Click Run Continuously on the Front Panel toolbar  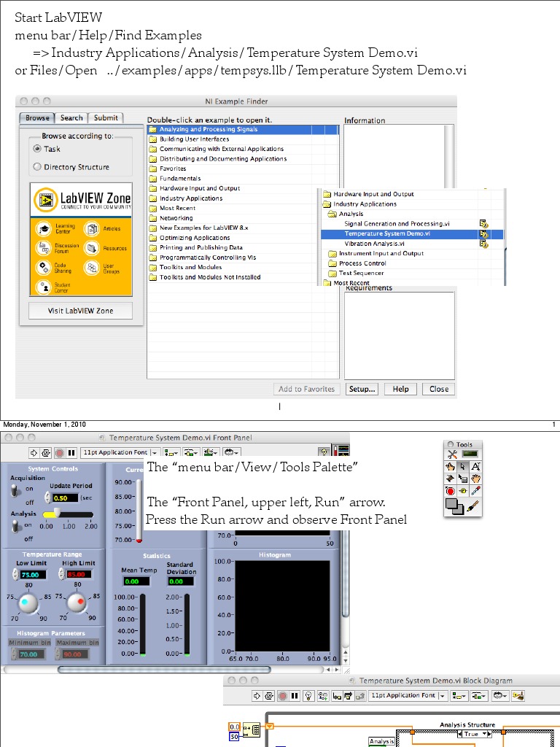pyautogui.click(x=46, y=453)
